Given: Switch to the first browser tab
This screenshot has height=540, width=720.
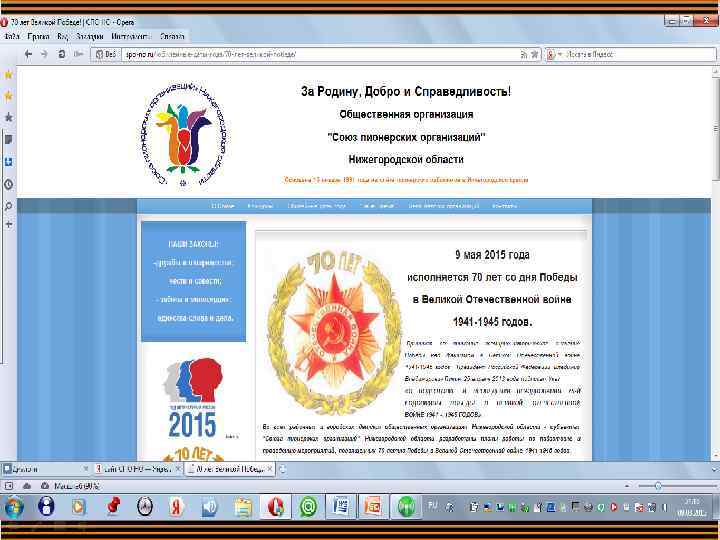Looking at the screenshot, I should coord(45,469).
